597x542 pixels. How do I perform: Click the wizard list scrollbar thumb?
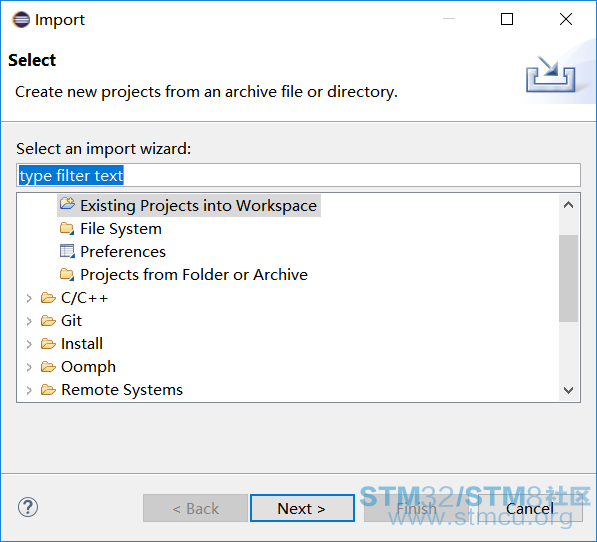pos(568,278)
